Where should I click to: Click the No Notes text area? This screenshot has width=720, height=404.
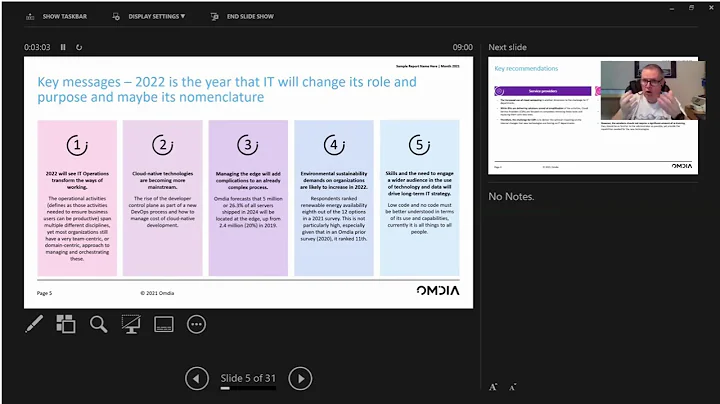tap(511, 196)
